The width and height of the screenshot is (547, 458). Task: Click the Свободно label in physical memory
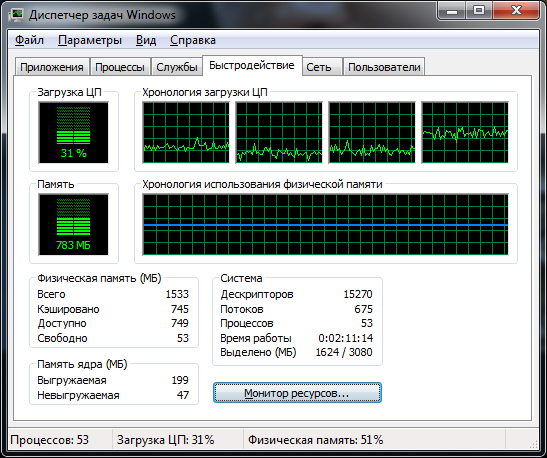pyautogui.click(x=62, y=338)
